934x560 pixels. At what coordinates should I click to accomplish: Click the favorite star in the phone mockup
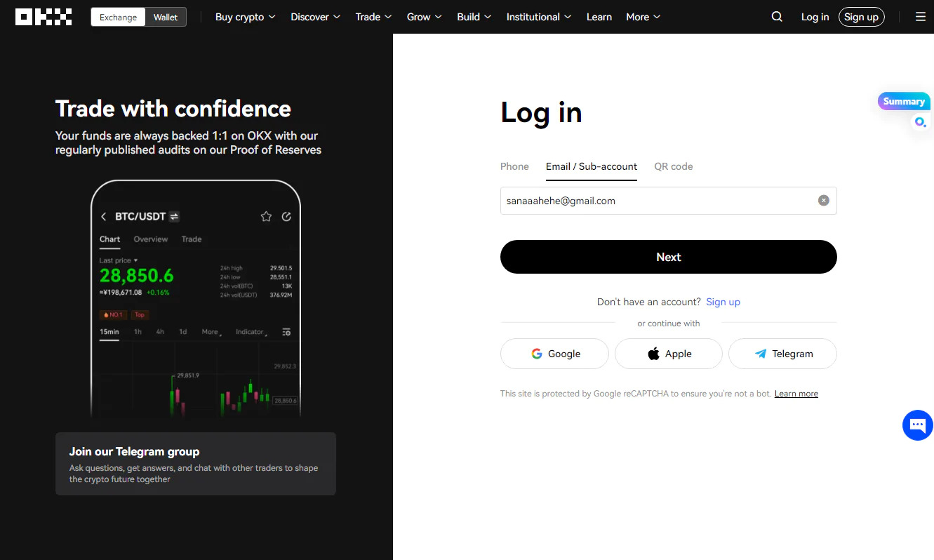pos(266,217)
